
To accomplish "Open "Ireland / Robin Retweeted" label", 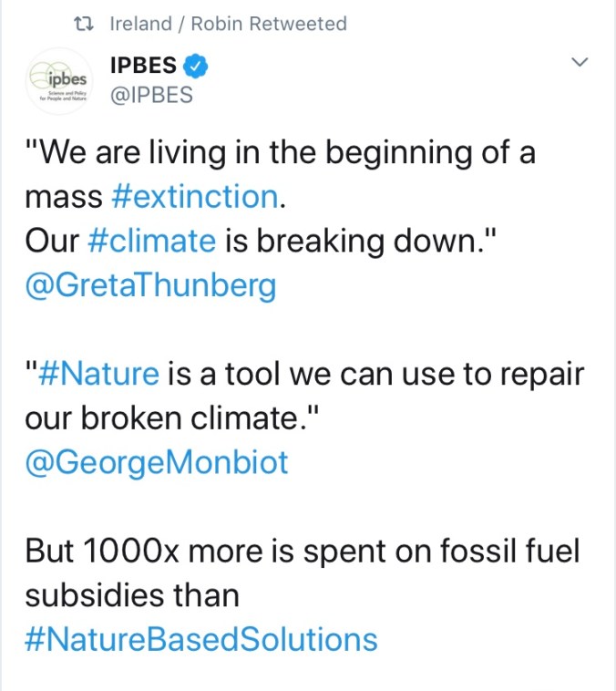I will [x=228, y=24].
